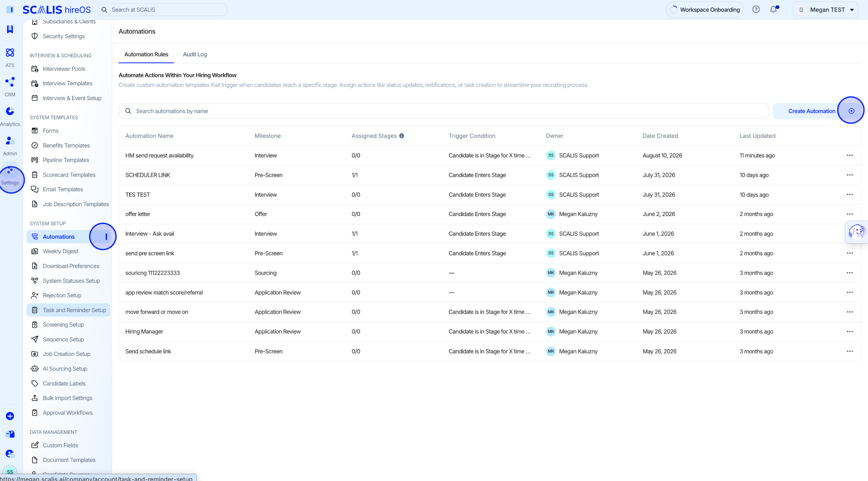Click the SS user avatar at bottom left
868x481 pixels.
10,471
